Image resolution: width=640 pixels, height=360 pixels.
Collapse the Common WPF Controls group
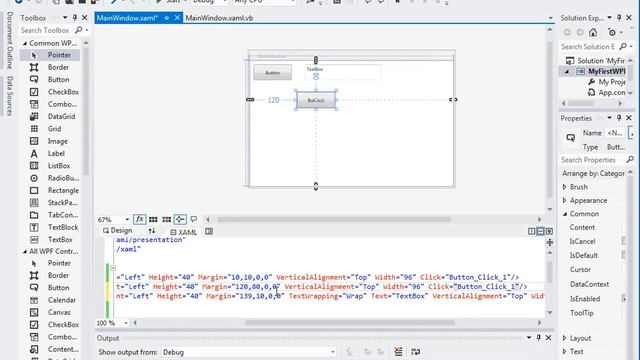[24, 43]
